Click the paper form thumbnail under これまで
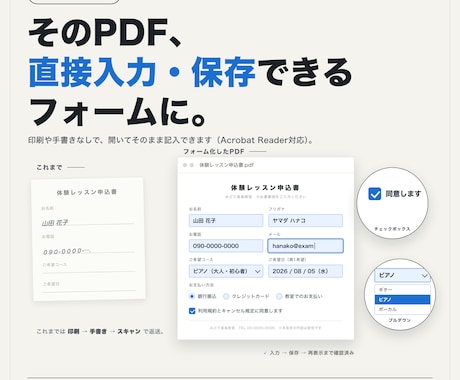The width and height of the screenshot is (460, 380). coord(88,239)
